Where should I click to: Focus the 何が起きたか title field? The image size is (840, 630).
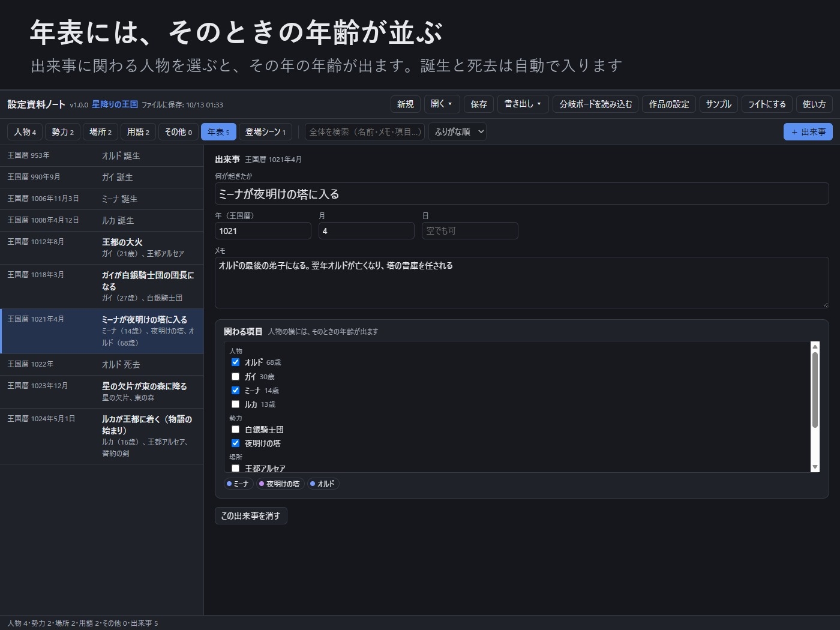tap(521, 193)
